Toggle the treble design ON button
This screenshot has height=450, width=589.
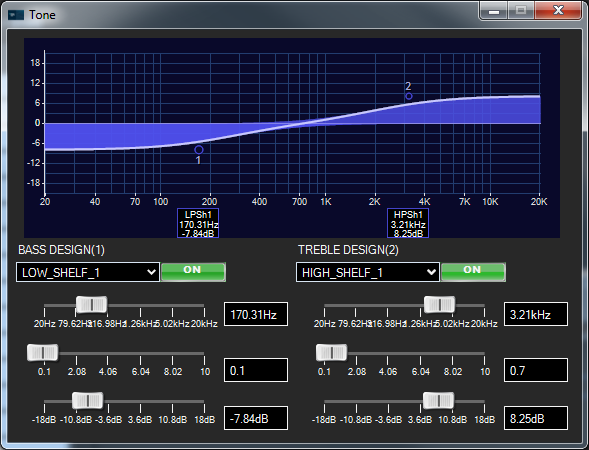473,272
